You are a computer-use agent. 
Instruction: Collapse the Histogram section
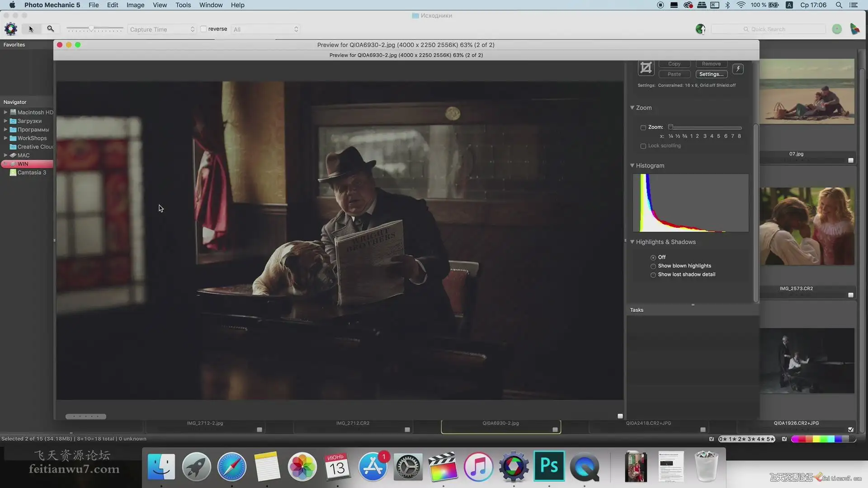tap(632, 165)
